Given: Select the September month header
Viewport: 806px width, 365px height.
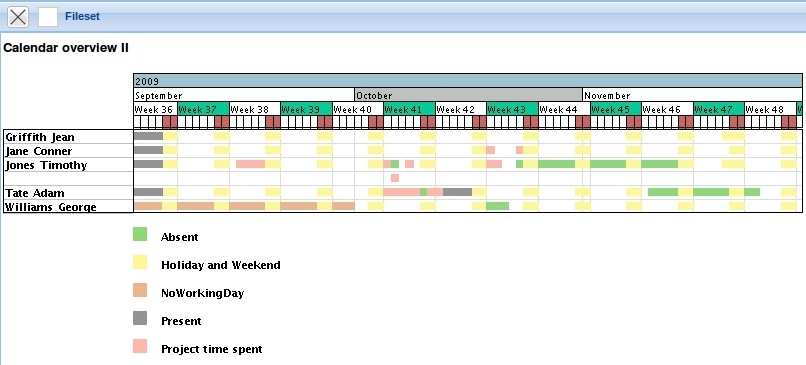Looking at the screenshot, I should click(244, 95).
